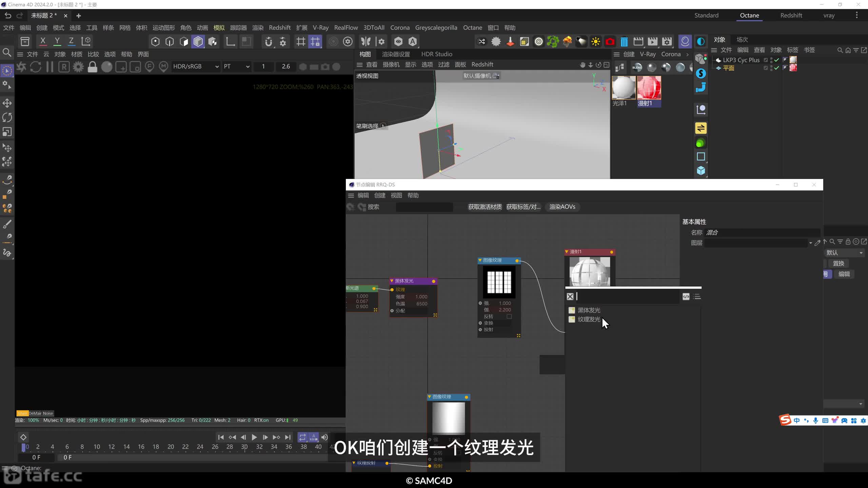Toggle the Y axis lock icon
The height and width of the screenshot is (488, 868).
(x=57, y=41)
